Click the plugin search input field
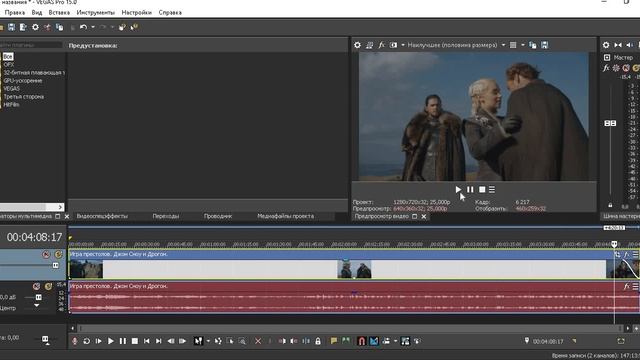Image resolution: width=640 pixels, height=360 pixels. (31, 45)
